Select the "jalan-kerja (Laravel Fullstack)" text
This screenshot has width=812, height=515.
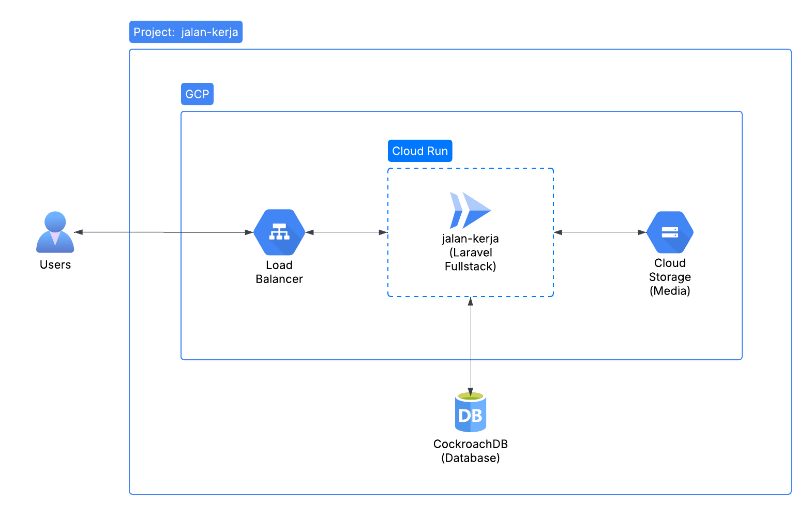pos(471,253)
